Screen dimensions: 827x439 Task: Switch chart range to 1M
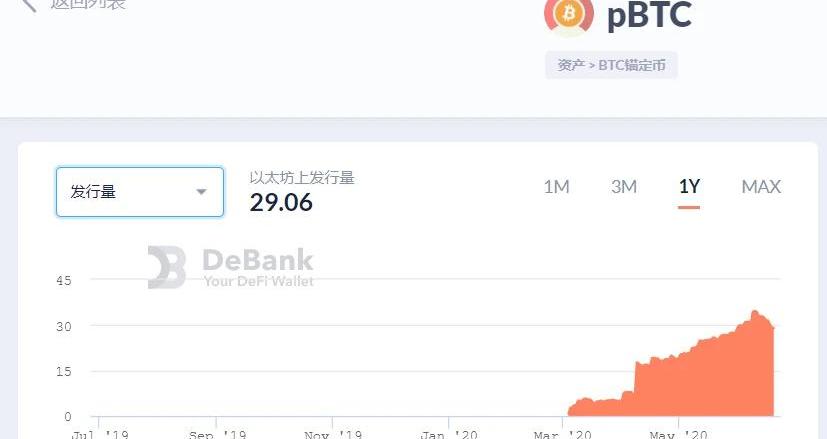pos(556,187)
